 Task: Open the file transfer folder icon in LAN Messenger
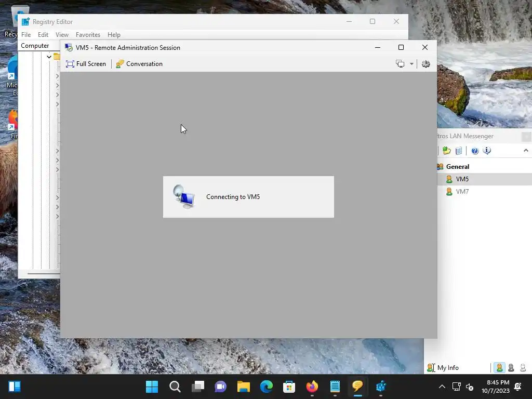[x=446, y=151]
